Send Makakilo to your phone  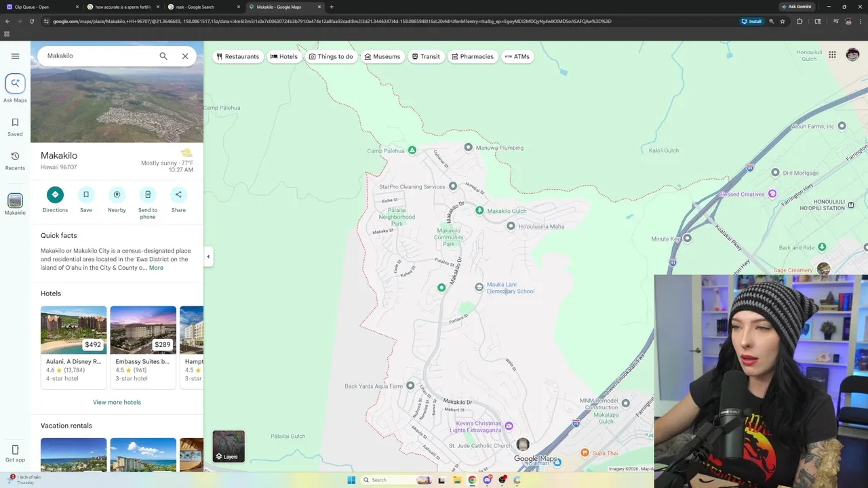point(148,203)
